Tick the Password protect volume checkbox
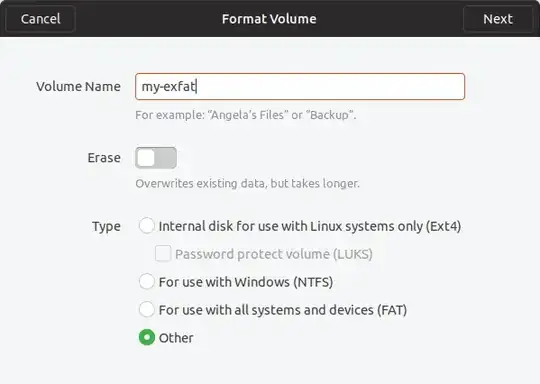This screenshot has width=540, height=384. pyautogui.click(x=163, y=254)
